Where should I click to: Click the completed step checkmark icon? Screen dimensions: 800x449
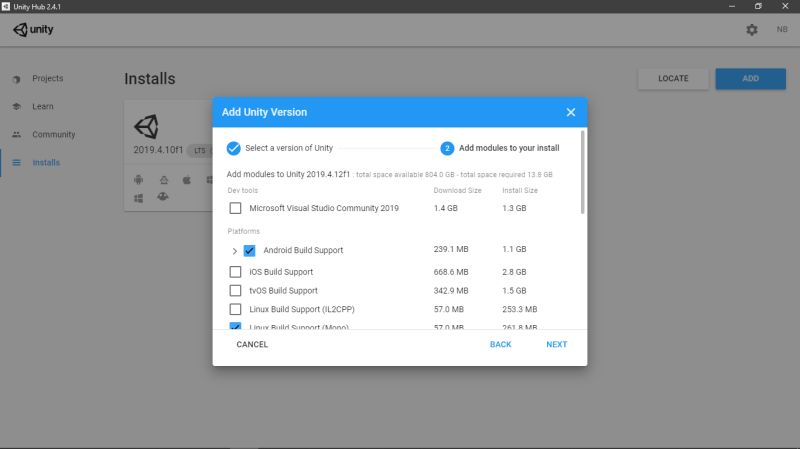coord(233,148)
